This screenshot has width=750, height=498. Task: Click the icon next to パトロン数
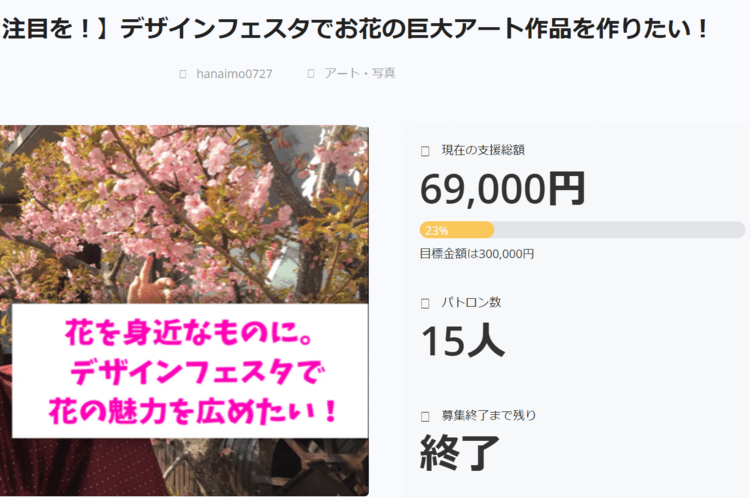(425, 304)
